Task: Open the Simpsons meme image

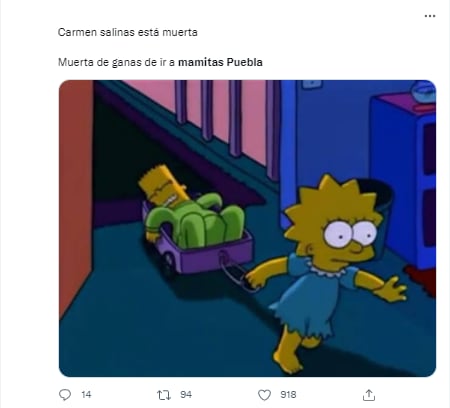Action: pos(247,228)
